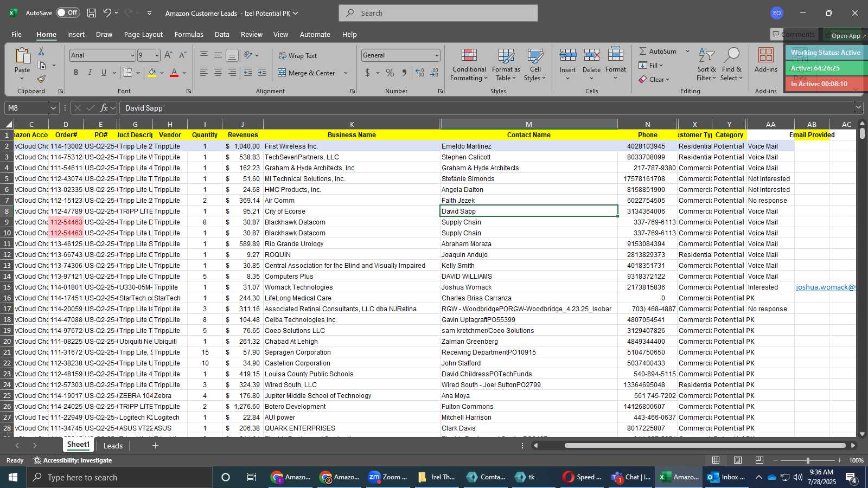Click the zoom slider in status bar
Viewport: 868px width, 488px height.
807,460
